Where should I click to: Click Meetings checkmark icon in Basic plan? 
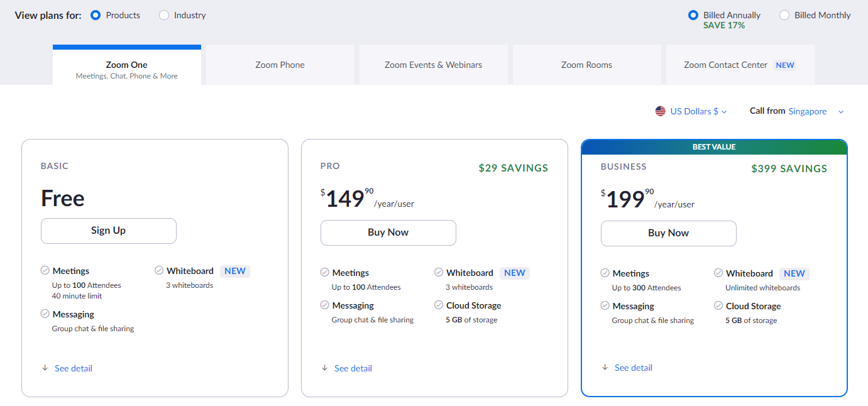point(45,270)
